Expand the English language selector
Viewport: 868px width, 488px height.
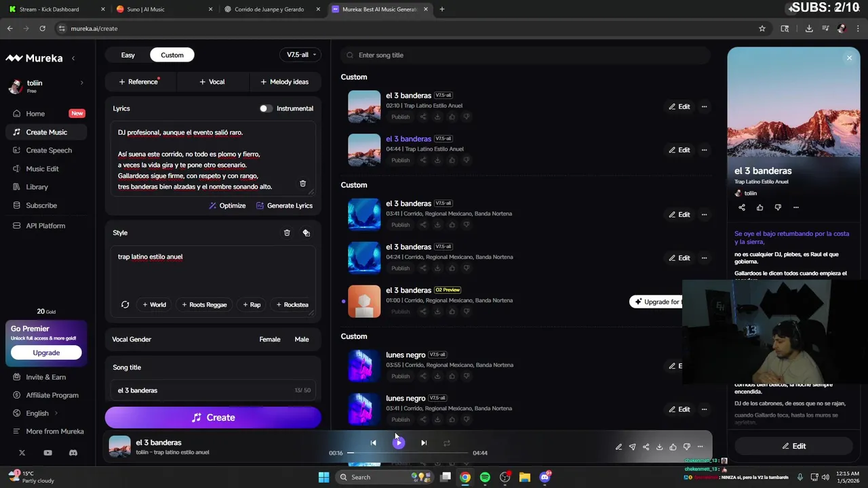37,413
